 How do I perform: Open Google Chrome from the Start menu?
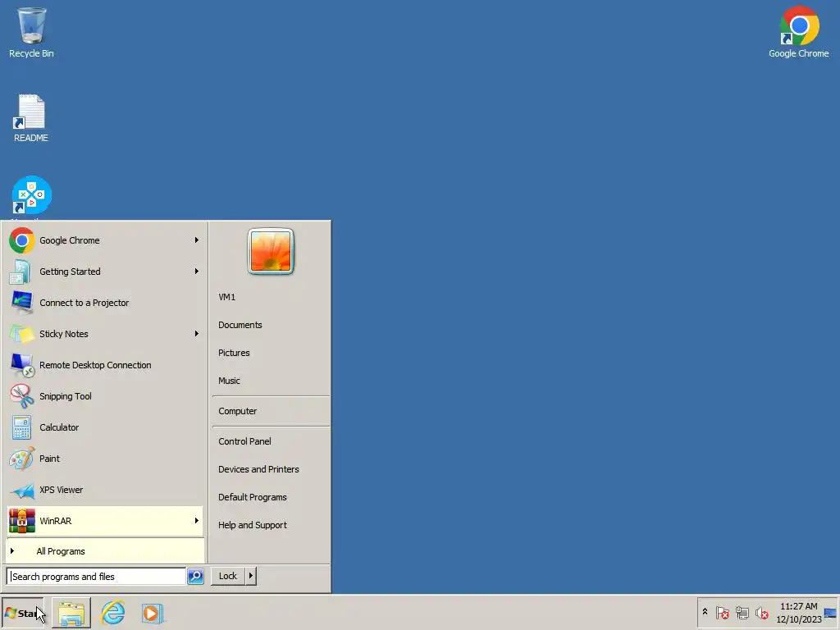(x=105, y=240)
